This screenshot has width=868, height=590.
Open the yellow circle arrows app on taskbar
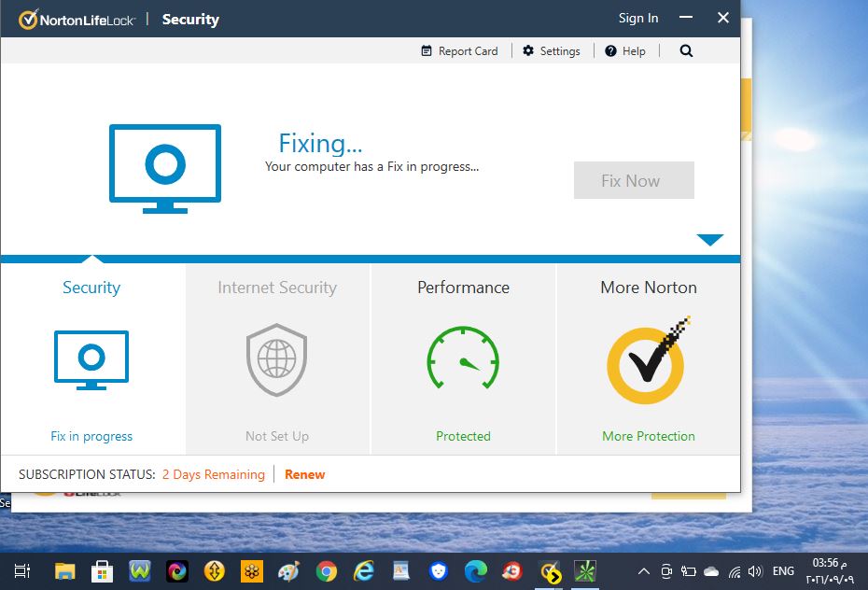coord(215,571)
